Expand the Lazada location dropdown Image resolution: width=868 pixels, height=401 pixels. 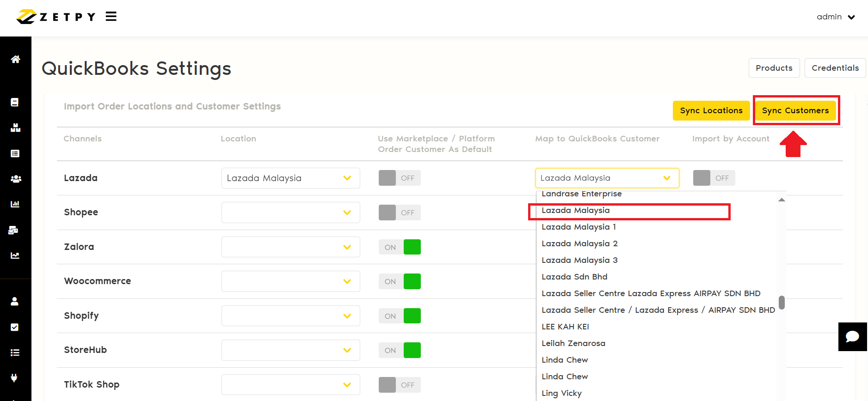click(290, 178)
